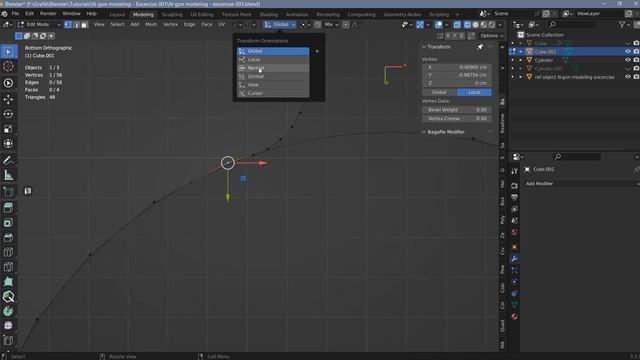Hide ref object N-gon modeling exercise eye icon

628,77
